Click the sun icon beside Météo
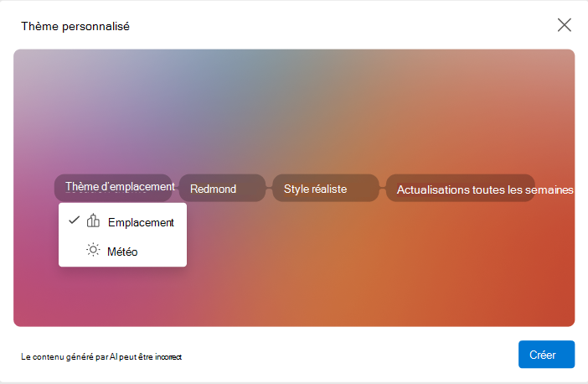The width and height of the screenshot is (588, 384). coord(93,250)
